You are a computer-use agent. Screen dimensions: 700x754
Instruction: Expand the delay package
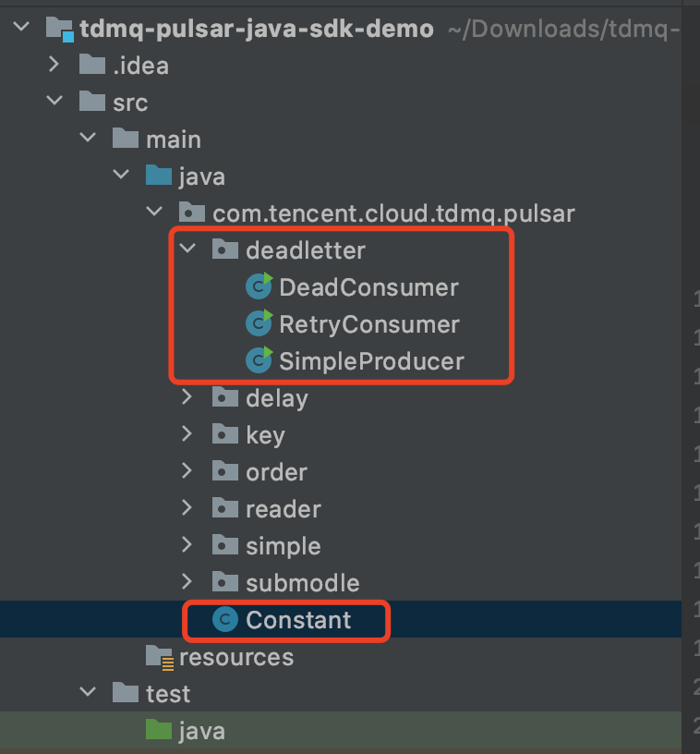pyautogui.click(x=187, y=397)
